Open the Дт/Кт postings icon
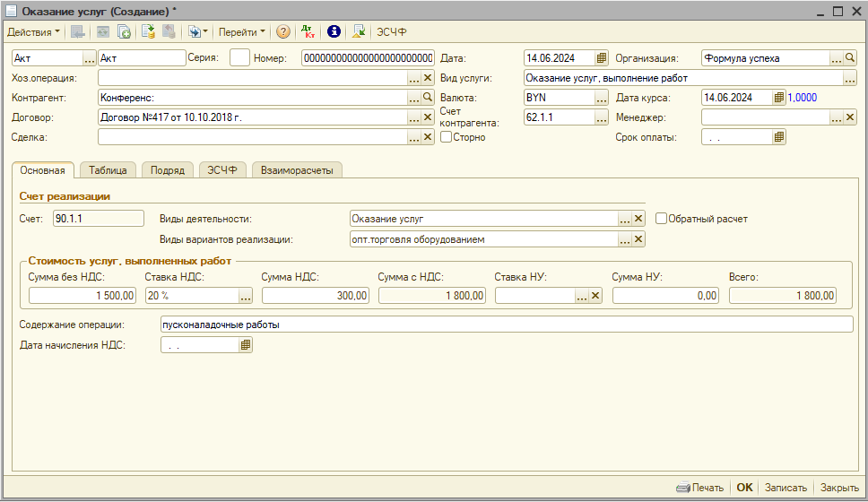 coord(309,31)
